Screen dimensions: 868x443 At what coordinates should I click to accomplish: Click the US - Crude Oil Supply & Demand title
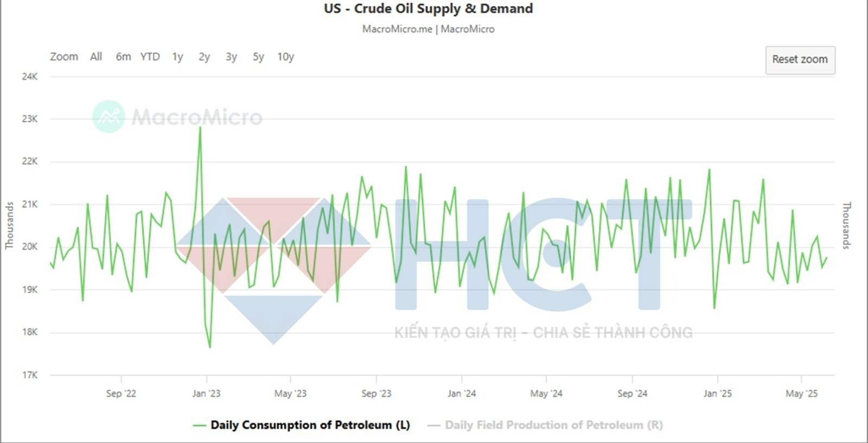(428, 9)
